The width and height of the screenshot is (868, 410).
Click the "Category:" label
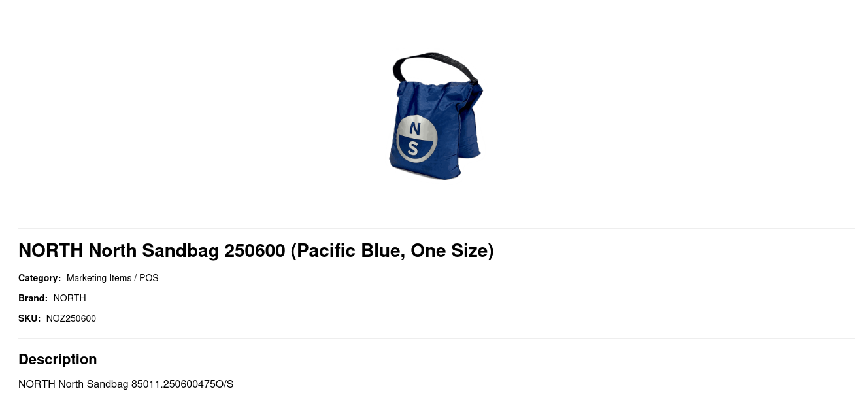[x=39, y=278]
